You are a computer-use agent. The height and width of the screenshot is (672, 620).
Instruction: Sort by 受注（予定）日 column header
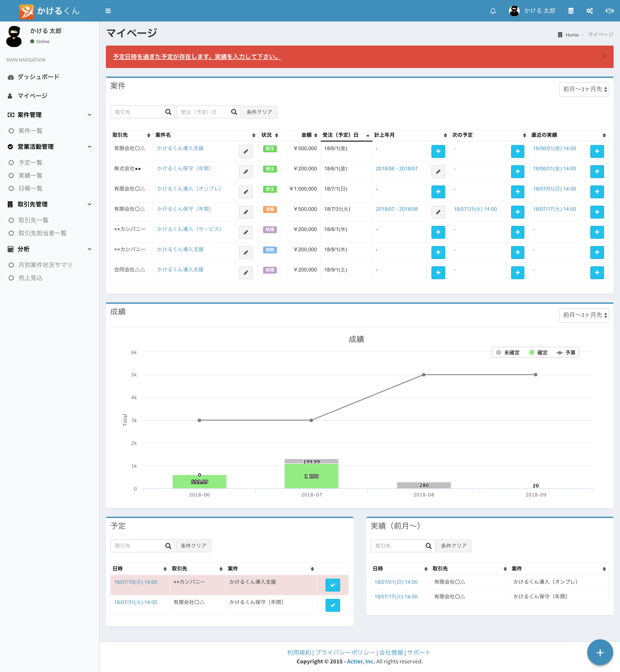[x=346, y=135]
